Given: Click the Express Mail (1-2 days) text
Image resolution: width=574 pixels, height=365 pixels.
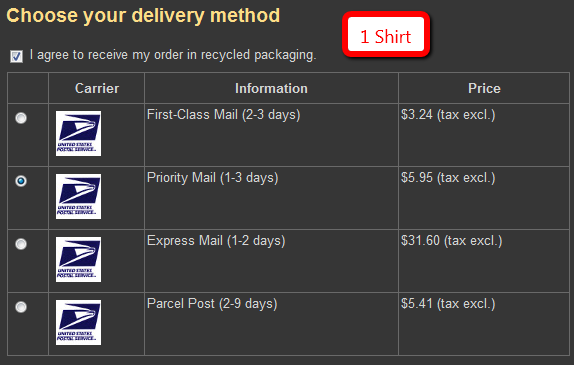Looking at the screenshot, I should 216,241.
